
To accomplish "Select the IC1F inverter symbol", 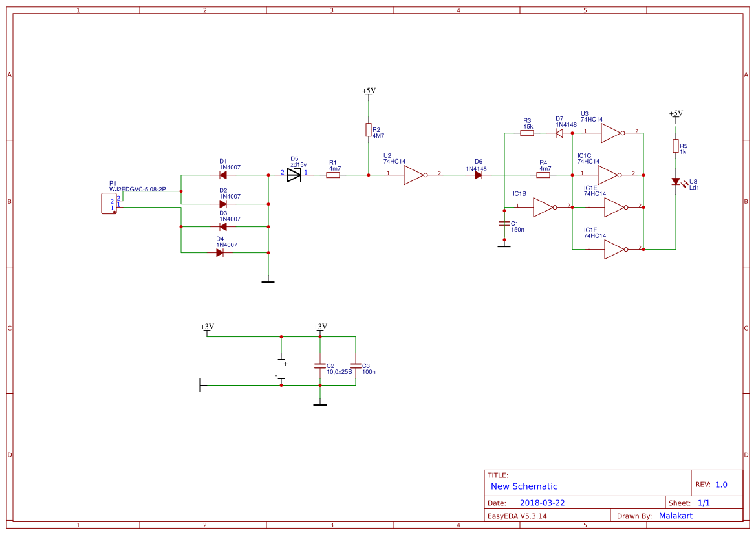I will [x=615, y=250].
